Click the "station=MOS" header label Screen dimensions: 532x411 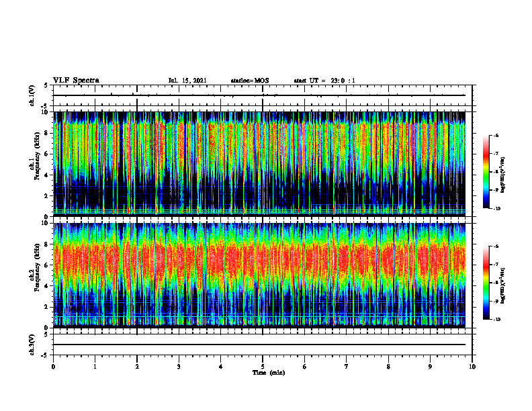250,81
